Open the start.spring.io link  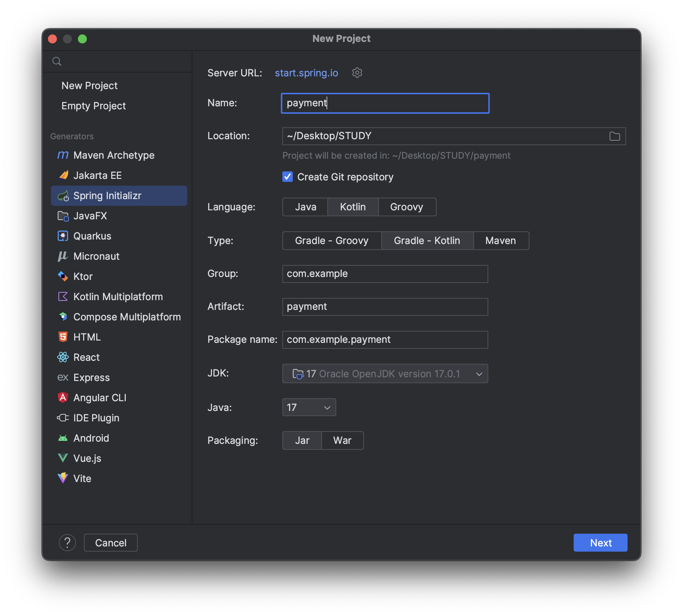[x=306, y=73]
